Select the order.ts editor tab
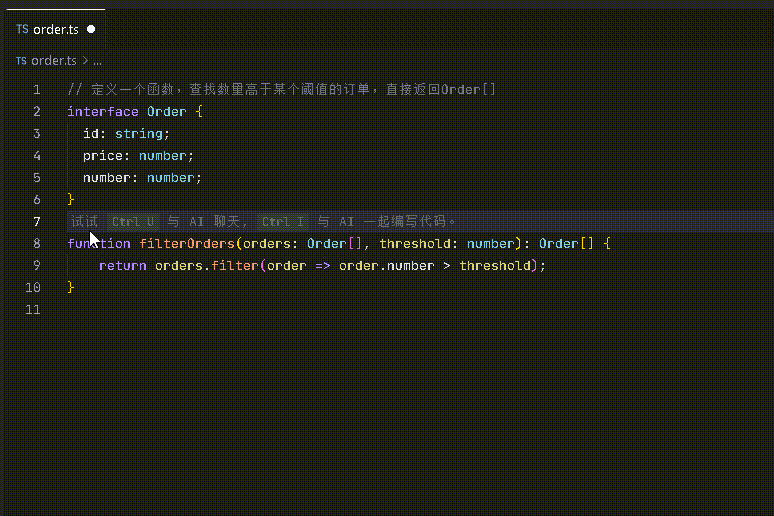The width and height of the screenshot is (774, 516). point(55,30)
